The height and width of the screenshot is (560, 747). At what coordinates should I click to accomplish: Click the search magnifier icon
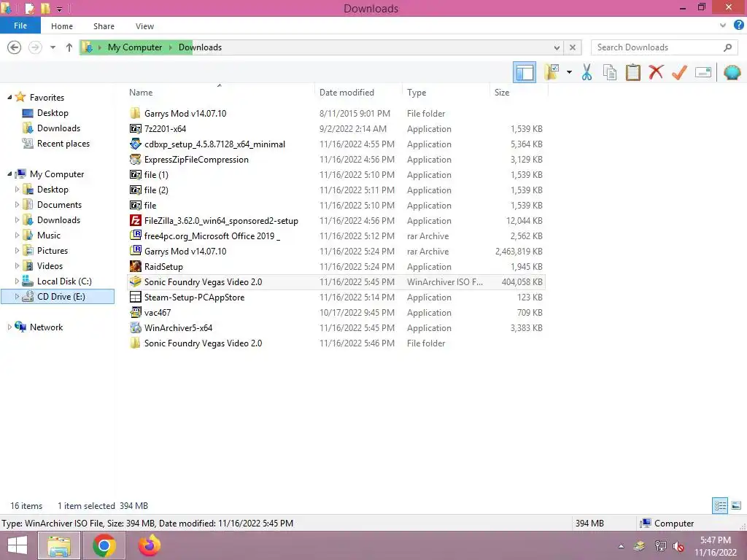coord(727,47)
